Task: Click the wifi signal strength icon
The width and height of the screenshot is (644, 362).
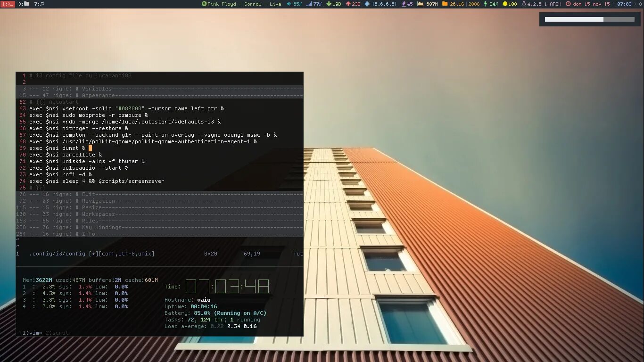Action: click(309, 4)
